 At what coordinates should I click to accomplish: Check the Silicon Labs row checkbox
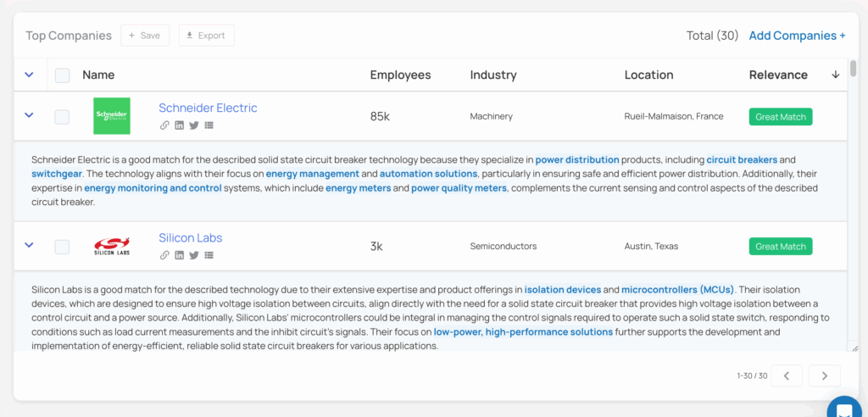coord(62,247)
